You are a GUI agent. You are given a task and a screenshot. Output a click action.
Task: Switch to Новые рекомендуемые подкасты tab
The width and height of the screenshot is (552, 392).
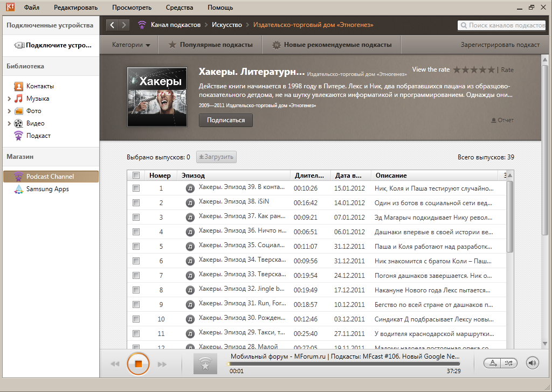332,45
